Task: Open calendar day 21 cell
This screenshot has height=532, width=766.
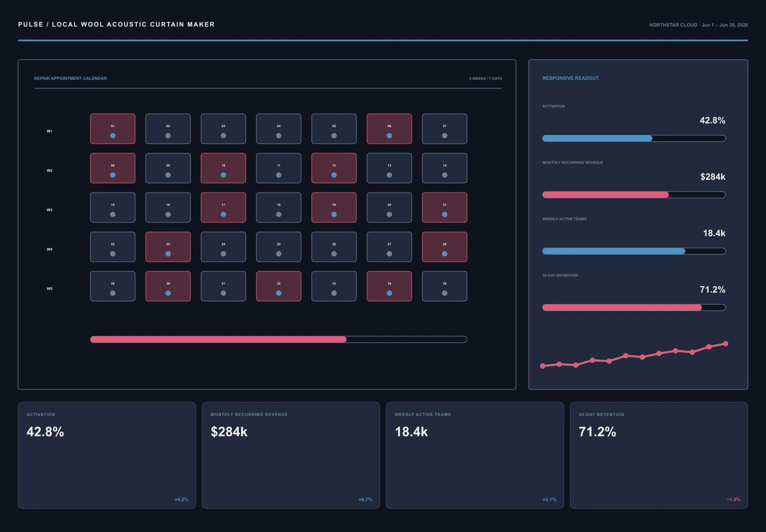Action: (445, 207)
